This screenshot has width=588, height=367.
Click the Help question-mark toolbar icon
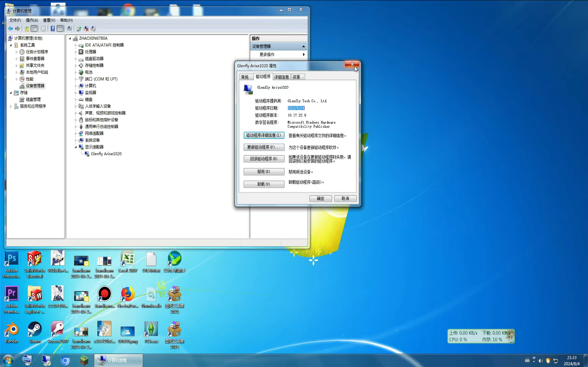pos(53,29)
